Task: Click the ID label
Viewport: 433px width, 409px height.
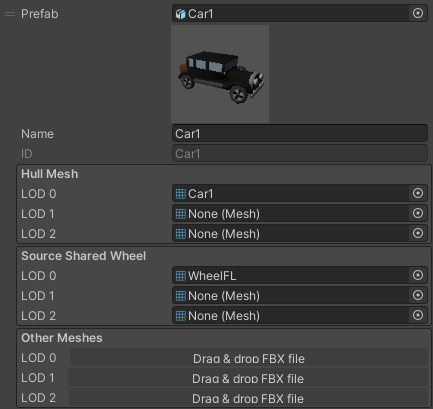Action: click(x=27, y=154)
